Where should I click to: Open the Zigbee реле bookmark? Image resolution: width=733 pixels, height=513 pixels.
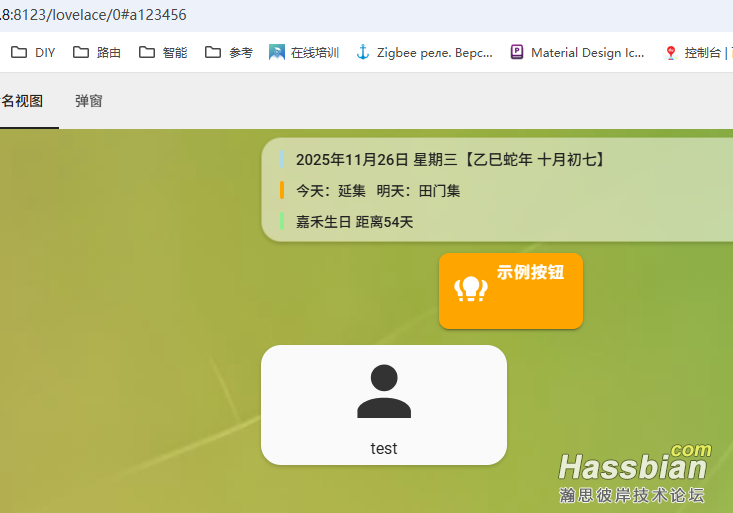(x=424, y=52)
